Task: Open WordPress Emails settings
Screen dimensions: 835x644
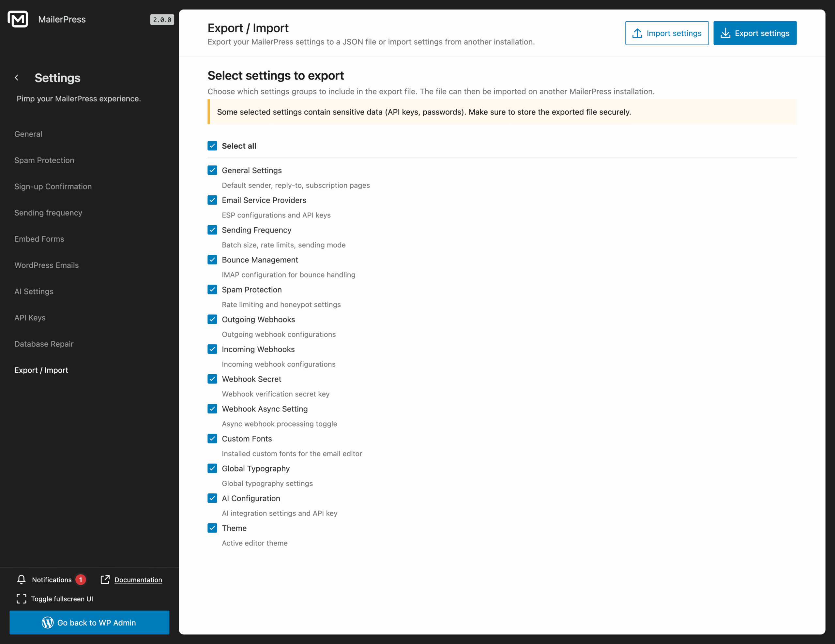Action: (47, 265)
